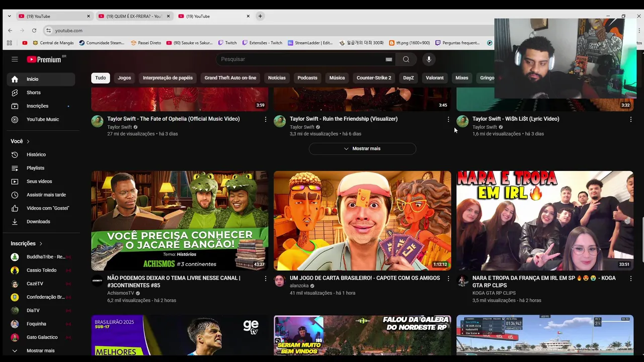Open CazéTV subscription channel
Image resolution: width=644 pixels, height=362 pixels.
[41, 284]
